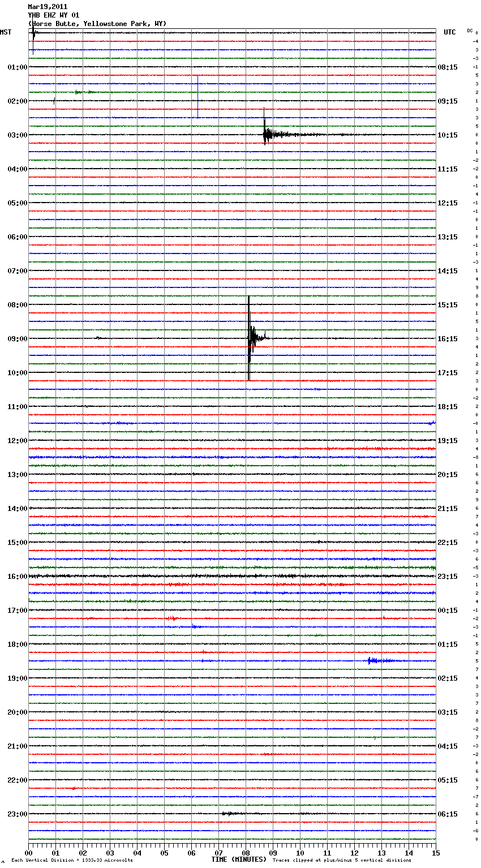481x868 pixels.
Task: Click the 19:15 UTC row label
Action: click(x=448, y=441)
